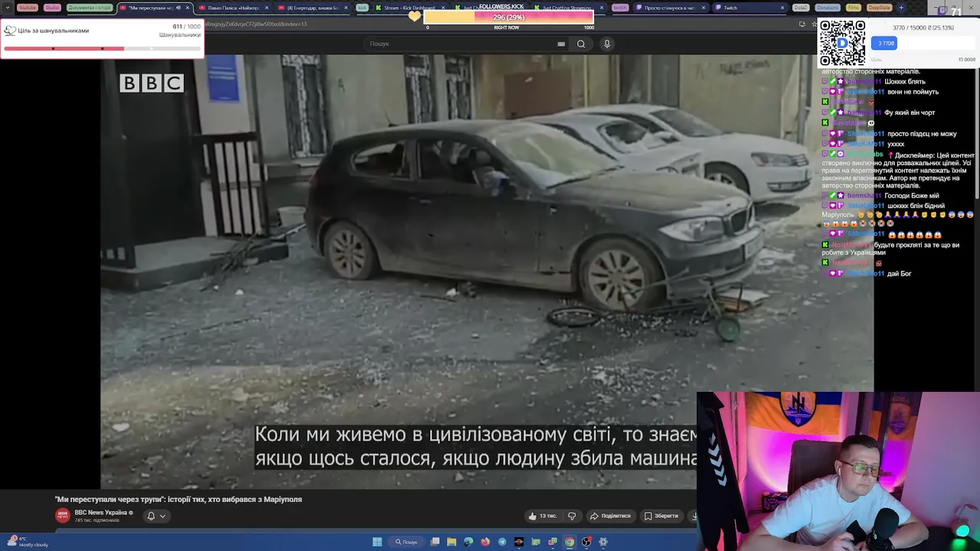
Task: Click the browser tab search dropdown arrow
Action: coord(7,8)
